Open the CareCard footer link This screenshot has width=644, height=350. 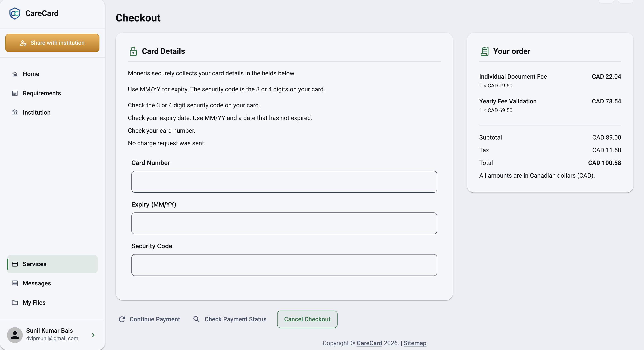[x=369, y=343]
